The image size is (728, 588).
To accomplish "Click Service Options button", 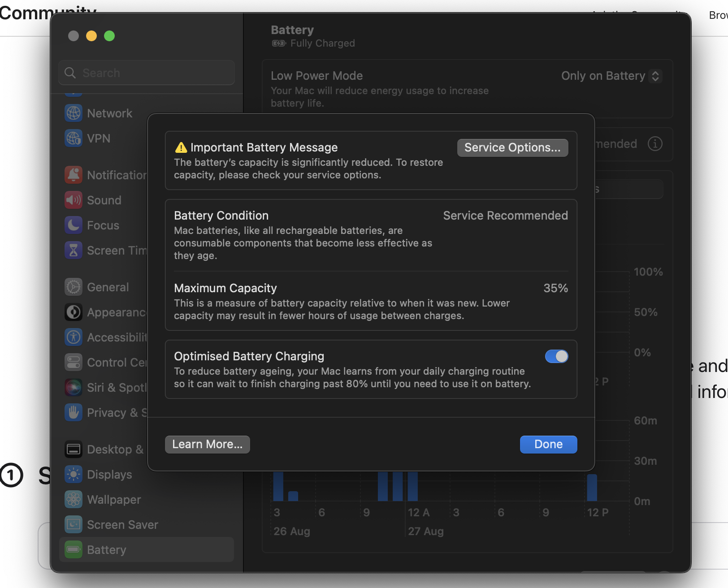I will coord(512,147).
